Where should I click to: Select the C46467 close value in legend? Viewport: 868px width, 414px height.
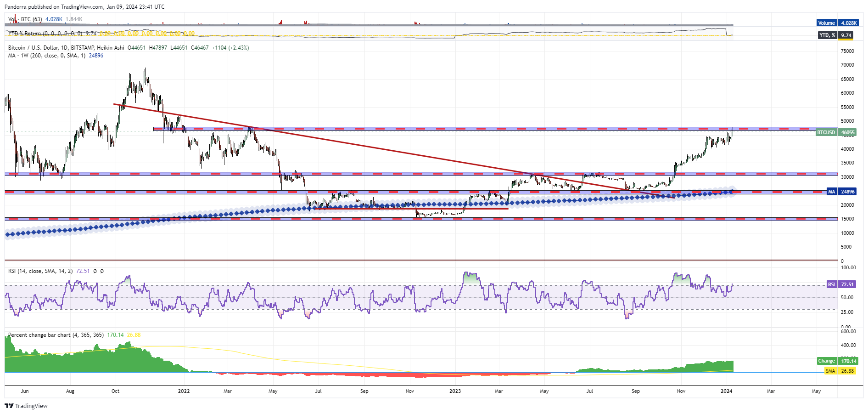point(200,48)
